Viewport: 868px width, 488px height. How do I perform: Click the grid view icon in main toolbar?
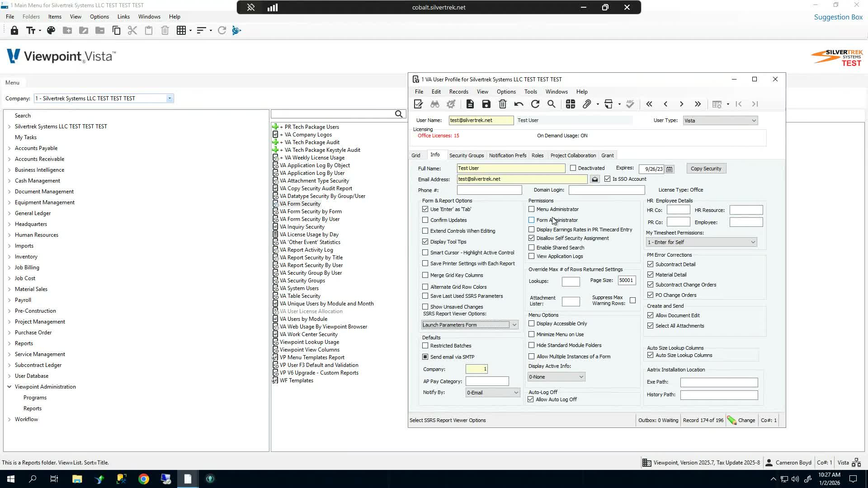point(181,31)
